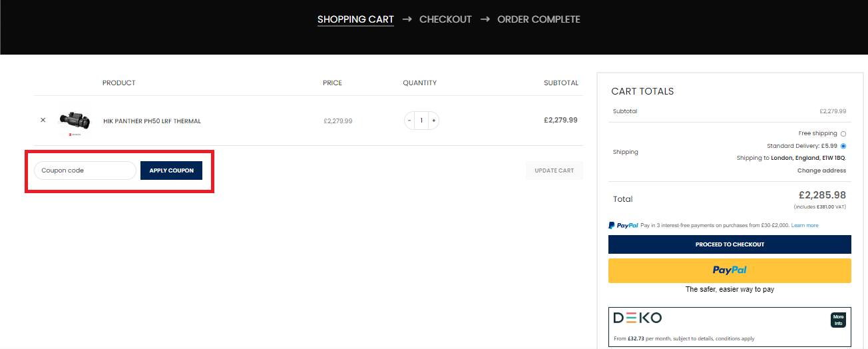868x349 pixels.
Task: Click the PayPal logo in payment message
Action: click(x=624, y=226)
